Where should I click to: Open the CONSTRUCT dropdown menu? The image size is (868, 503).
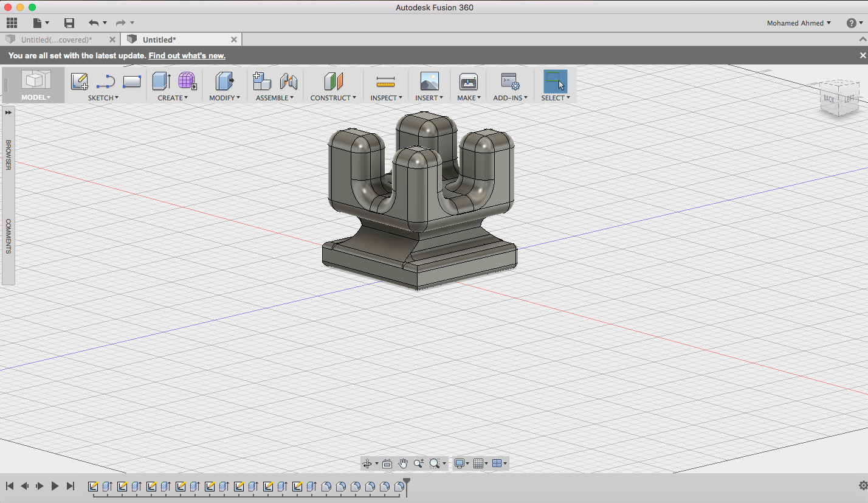333,97
